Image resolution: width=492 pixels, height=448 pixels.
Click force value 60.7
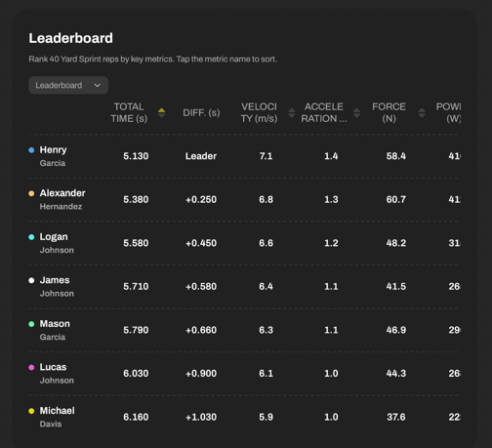pyautogui.click(x=396, y=199)
